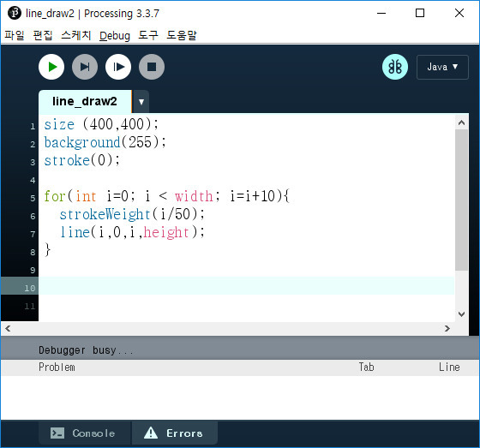Image resolution: width=480 pixels, height=448 pixels.
Task: Click the Console tab terminal icon
Action: click(x=57, y=433)
